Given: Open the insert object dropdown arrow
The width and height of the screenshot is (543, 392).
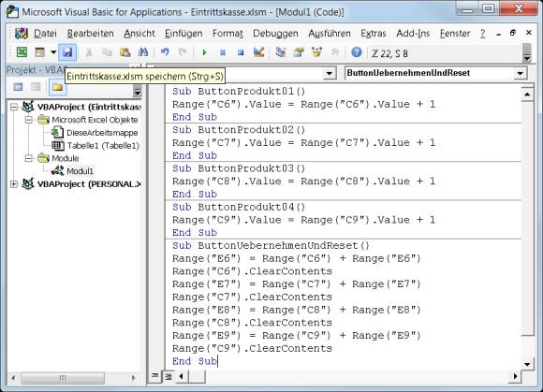Looking at the screenshot, I should pos(53,52).
